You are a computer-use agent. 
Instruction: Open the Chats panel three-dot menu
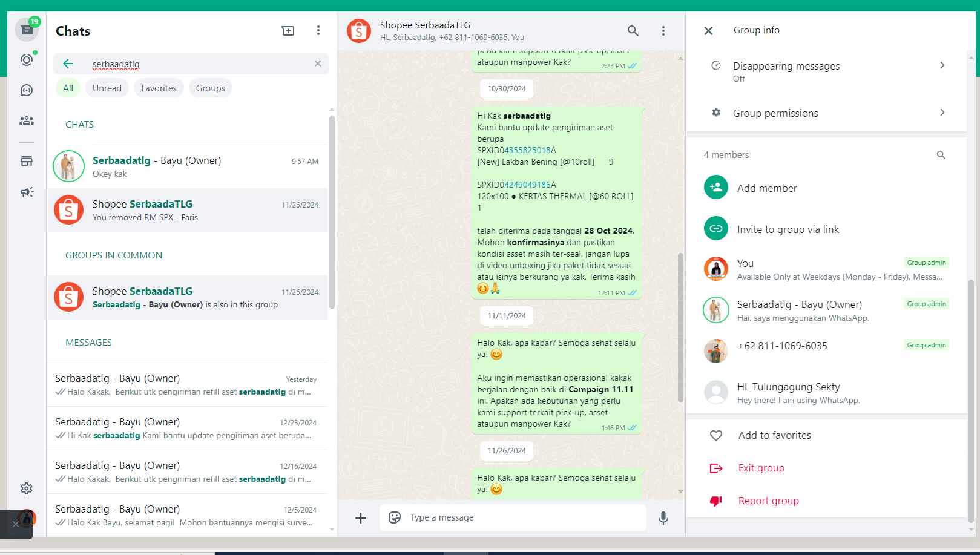click(318, 31)
